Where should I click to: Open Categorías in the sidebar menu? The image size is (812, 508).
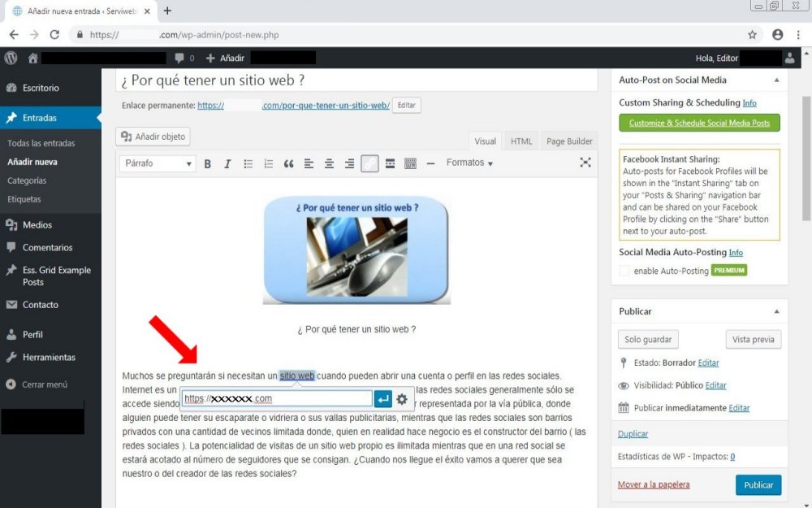(27, 180)
